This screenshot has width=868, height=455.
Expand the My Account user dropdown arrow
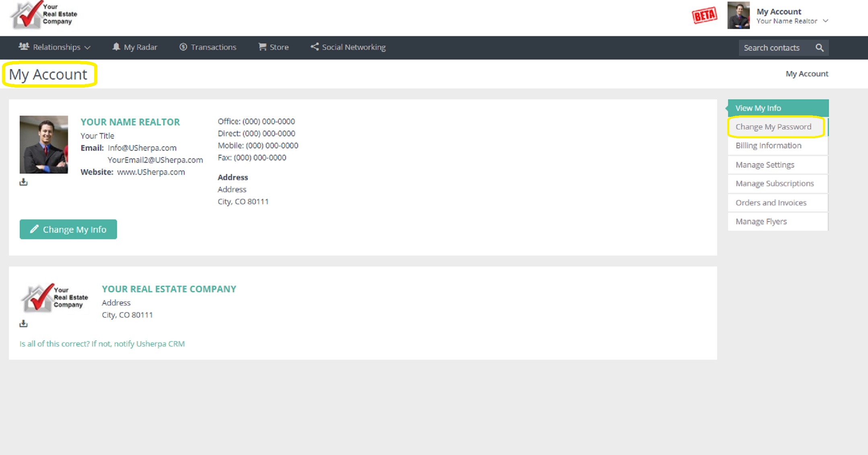click(825, 21)
